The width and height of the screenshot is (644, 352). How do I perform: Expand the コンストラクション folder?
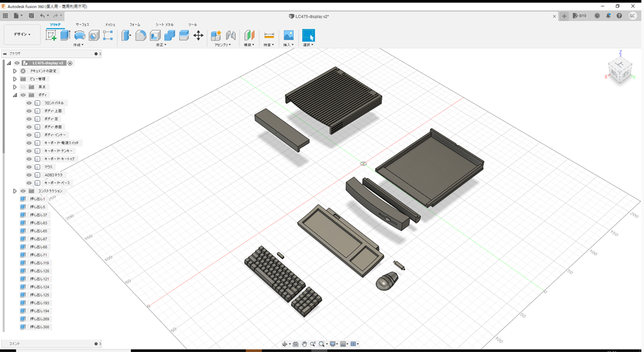(x=14, y=191)
